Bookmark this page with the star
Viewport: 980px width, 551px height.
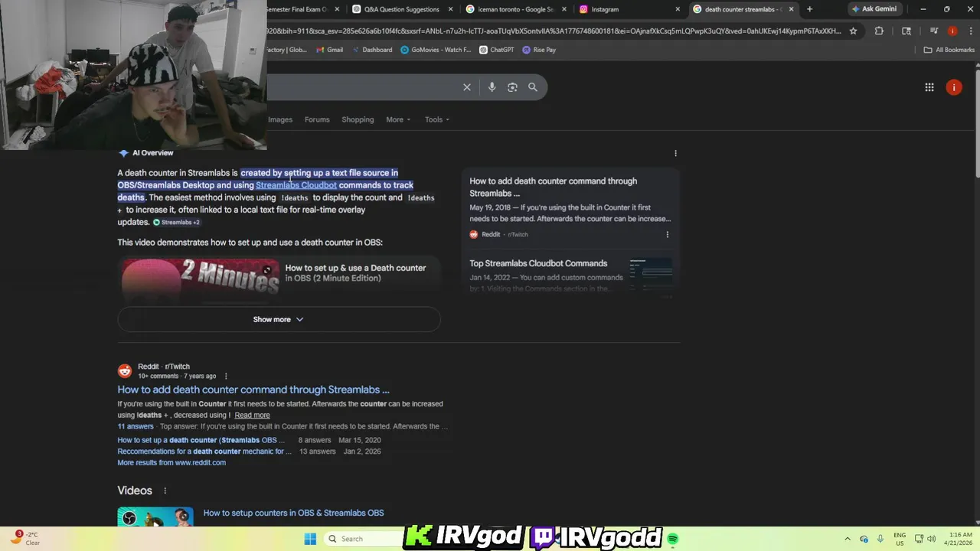(853, 31)
